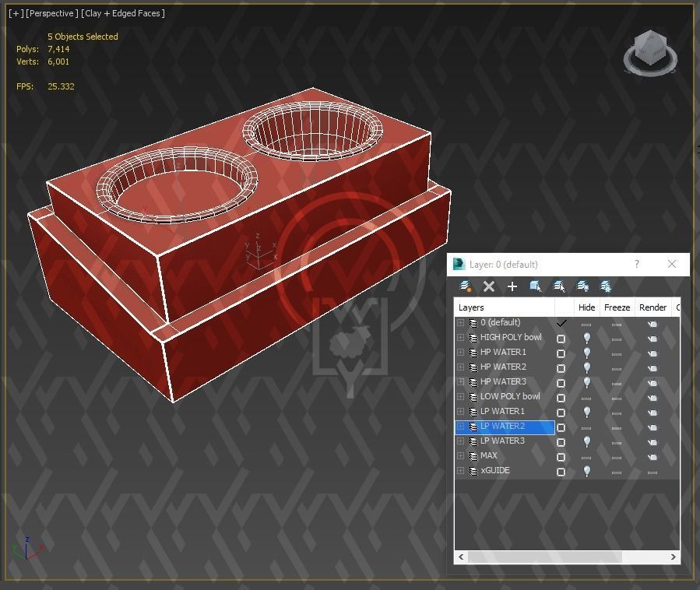700x590 pixels.
Task: Select the LOW POLY bowl layer name
Action: 510,396
